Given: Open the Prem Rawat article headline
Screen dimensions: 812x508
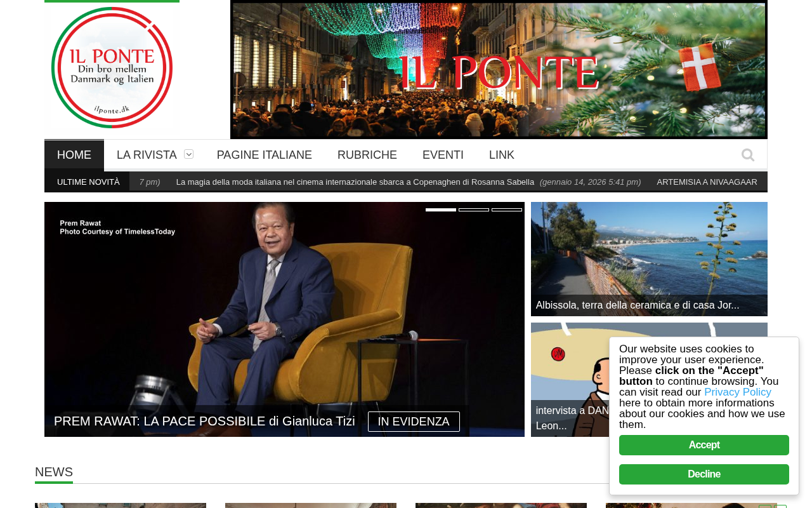Looking at the screenshot, I should (x=204, y=421).
